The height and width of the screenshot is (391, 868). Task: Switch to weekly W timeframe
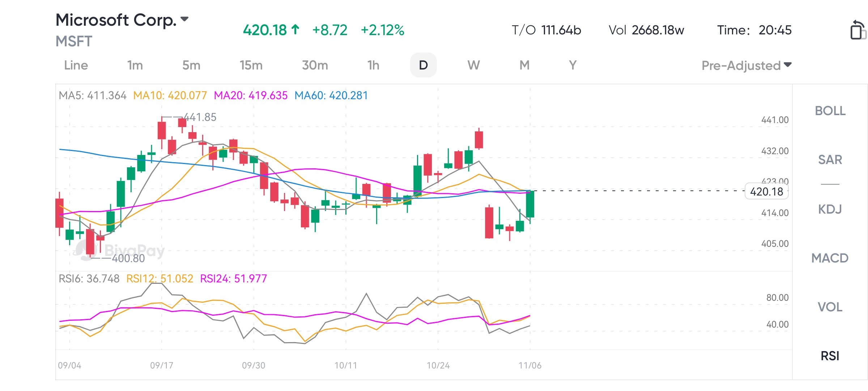coord(473,65)
